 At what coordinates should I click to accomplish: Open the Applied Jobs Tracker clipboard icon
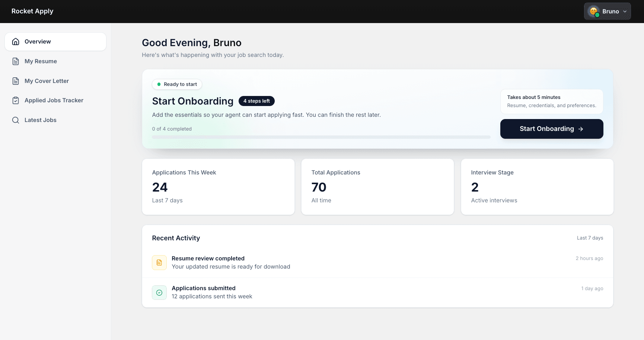[x=15, y=100]
